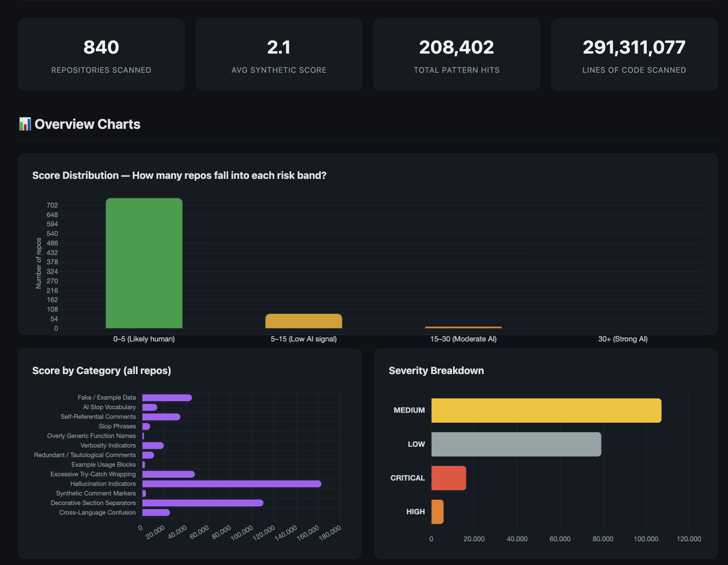Click the Overly Generic Function Names label
This screenshot has width=728, height=565.
[x=92, y=436]
